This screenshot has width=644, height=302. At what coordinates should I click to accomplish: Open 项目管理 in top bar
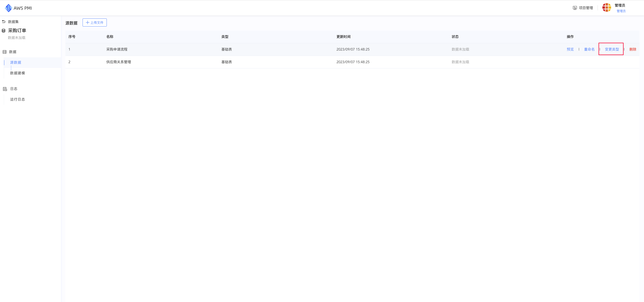click(x=586, y=8)
